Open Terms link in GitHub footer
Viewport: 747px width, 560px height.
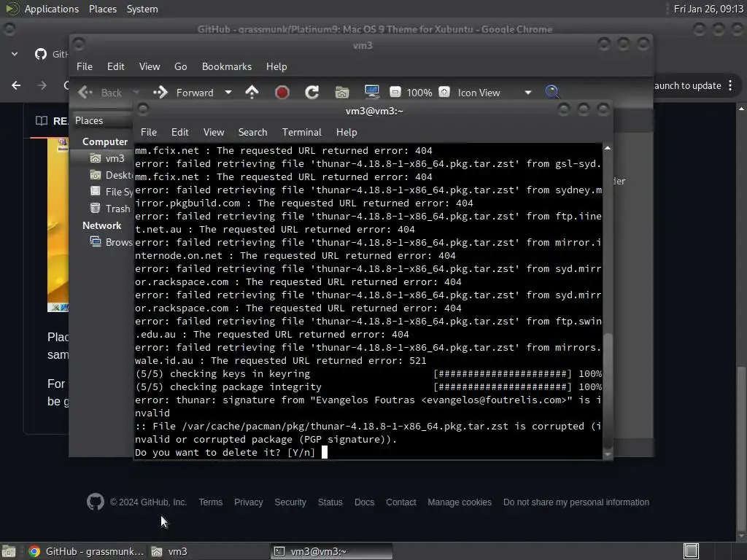211,502
